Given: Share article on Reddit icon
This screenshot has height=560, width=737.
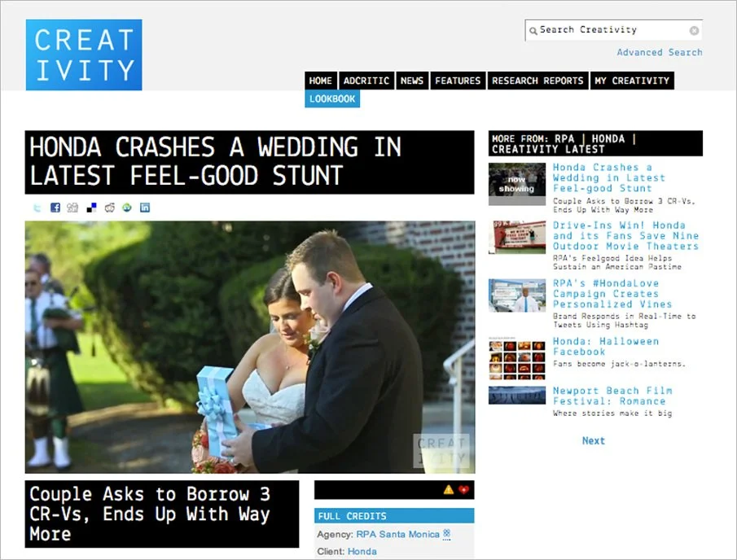Looking at the screenshot, I should [x=109, y=208].
